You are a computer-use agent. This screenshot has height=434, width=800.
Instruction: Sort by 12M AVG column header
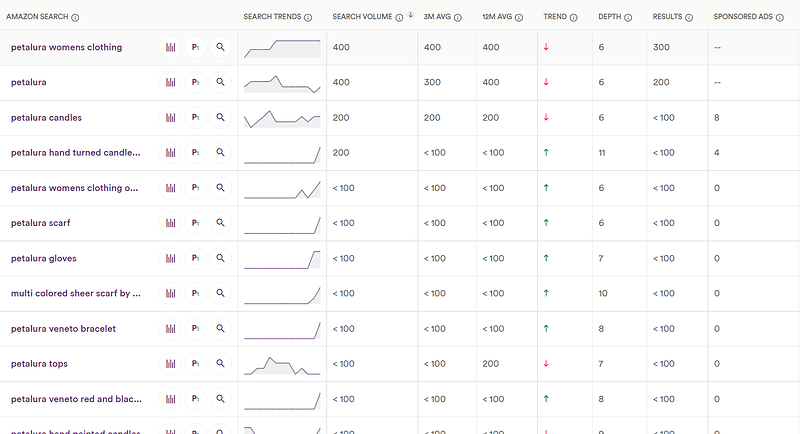pos(497,17)
